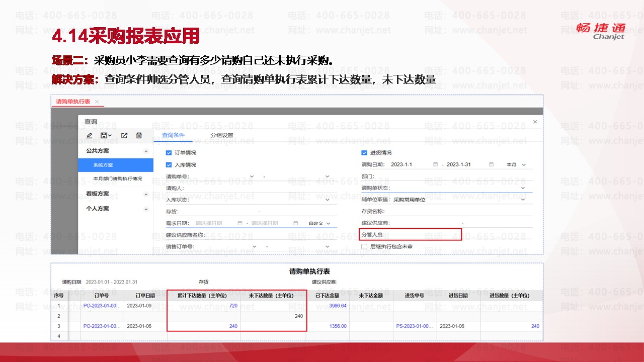This screenshot has width=644, height=362.
Task: Open the PS-2023-01-00 purchase receipt link
Action: 415,326
